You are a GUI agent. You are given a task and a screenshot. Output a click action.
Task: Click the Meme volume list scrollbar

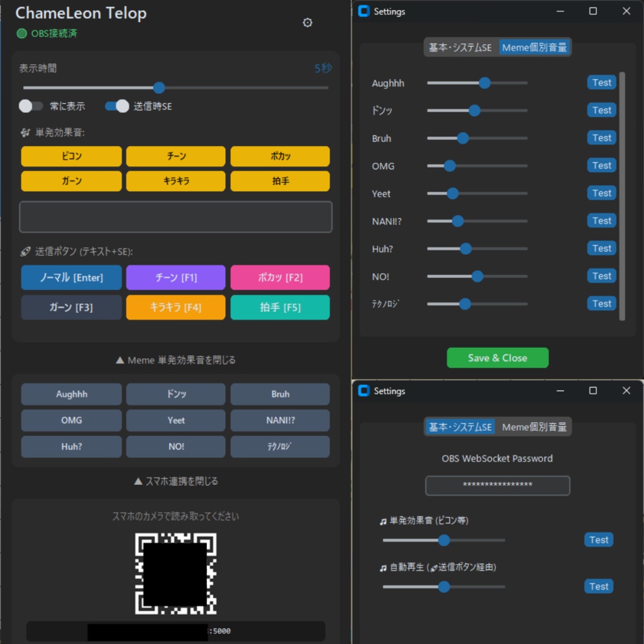pyautogui.click(x=622, y=196)
